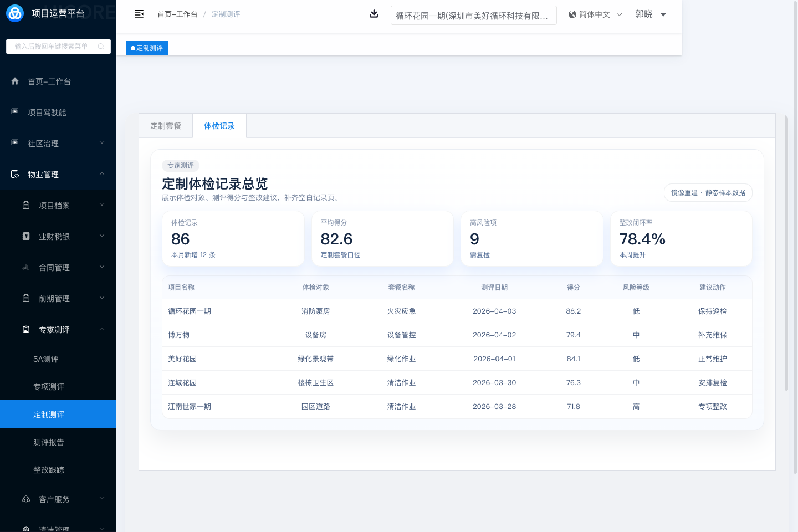Click the 首页-工作台 breadcrumb link
This screenshot has height=532, width=798.
(177, 14)
